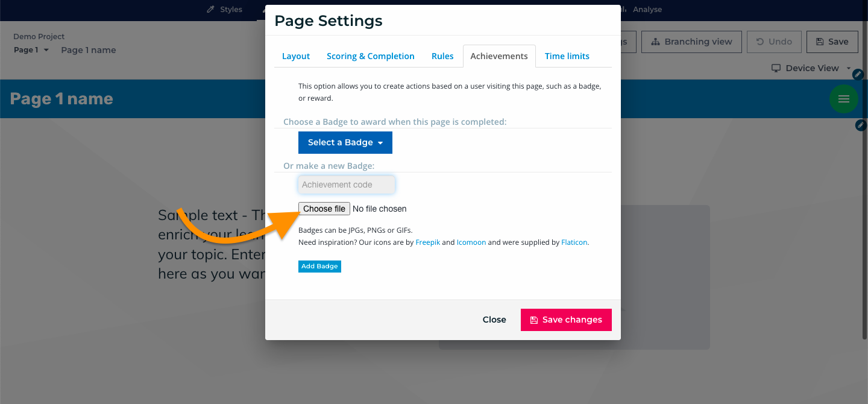Viewport: 868px width, 404px height.
Task: Click the Device View monitor icon
Action: pos(776,68)
